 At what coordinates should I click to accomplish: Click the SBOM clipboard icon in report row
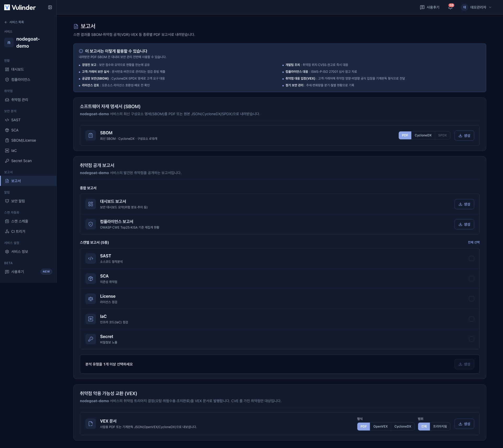point(91,135)
